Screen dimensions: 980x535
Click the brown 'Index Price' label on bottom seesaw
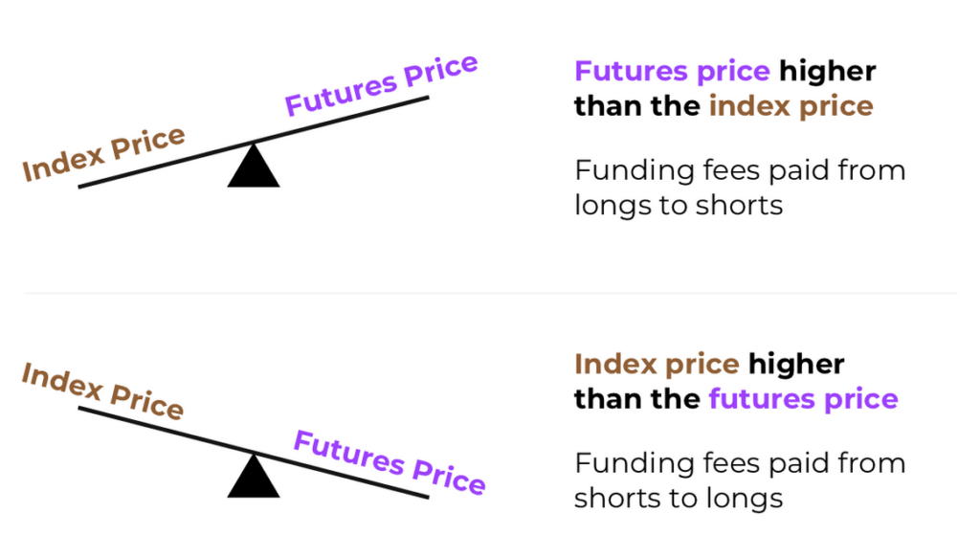coord(103,391)
